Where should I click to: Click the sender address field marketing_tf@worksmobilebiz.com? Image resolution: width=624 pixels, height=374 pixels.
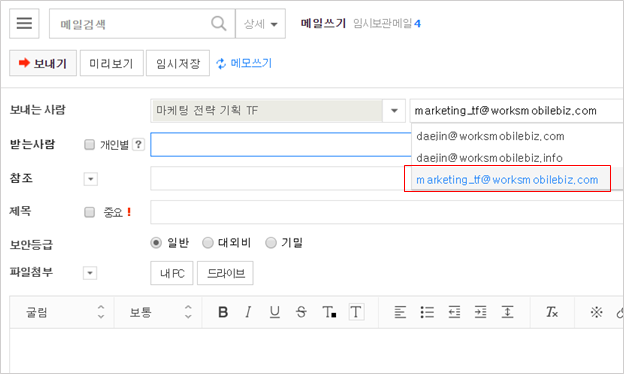coord(517,110)
